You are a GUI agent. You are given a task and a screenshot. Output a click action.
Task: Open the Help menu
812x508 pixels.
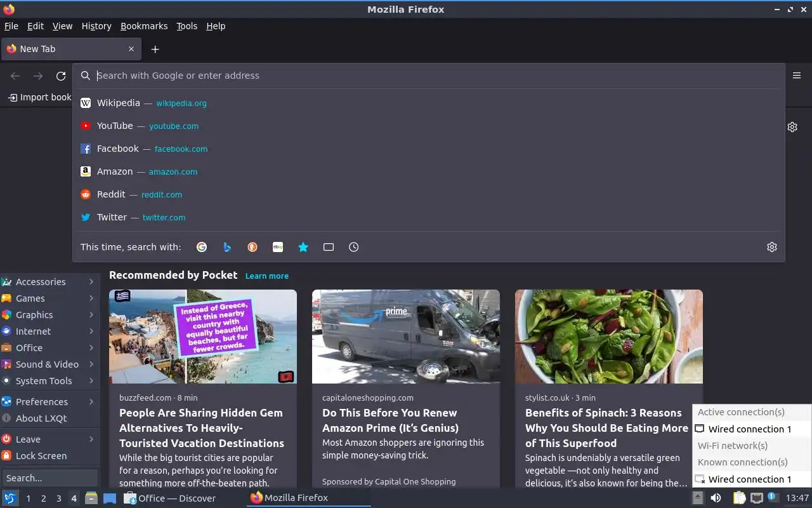(x=216, y=26)
